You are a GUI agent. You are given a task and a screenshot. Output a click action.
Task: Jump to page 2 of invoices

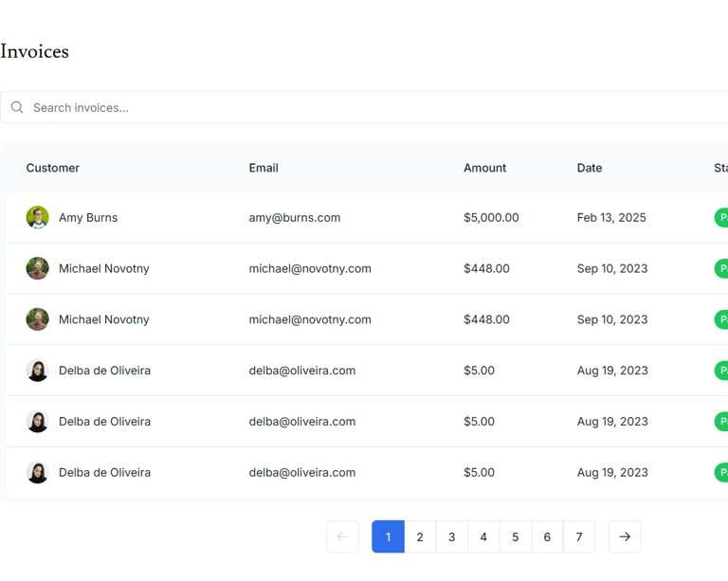pos(420,536)
